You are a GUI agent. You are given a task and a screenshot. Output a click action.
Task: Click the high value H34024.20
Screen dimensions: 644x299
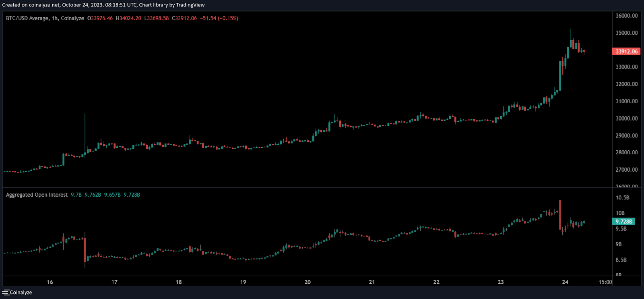(128, 18)
